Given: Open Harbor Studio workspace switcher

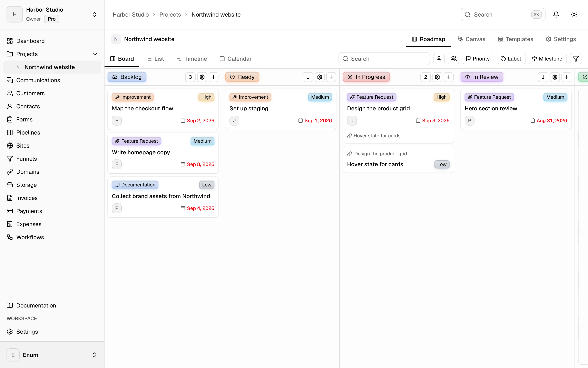Looking at the screenshot, I should tap(52, 15).
